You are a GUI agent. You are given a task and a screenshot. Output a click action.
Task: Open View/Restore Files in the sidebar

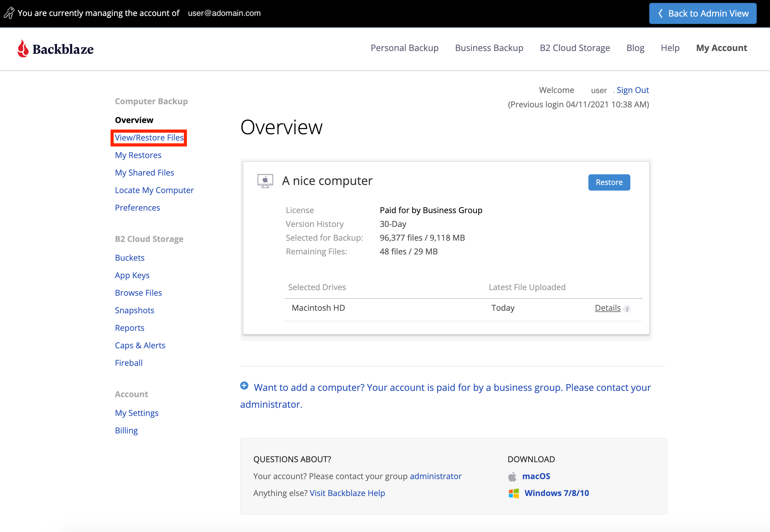(x=149, y=138)
